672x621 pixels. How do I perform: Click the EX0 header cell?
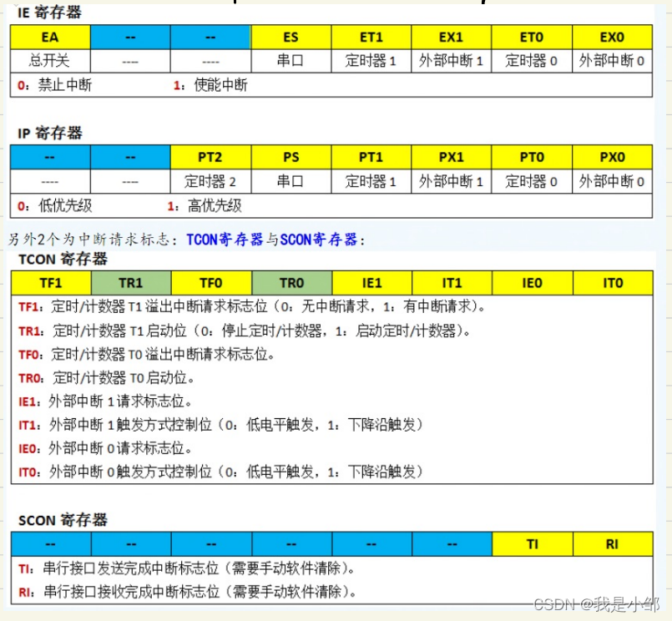click(x=613, y=38)
